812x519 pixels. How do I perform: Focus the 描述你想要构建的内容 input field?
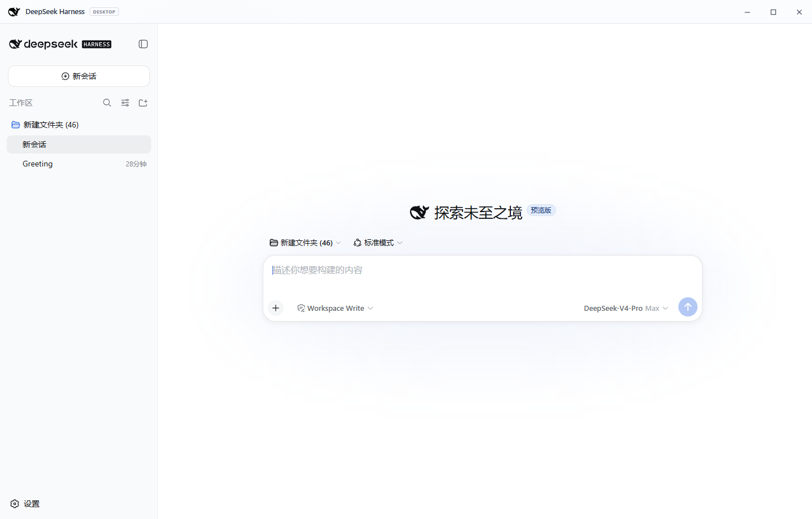(483, 270)
